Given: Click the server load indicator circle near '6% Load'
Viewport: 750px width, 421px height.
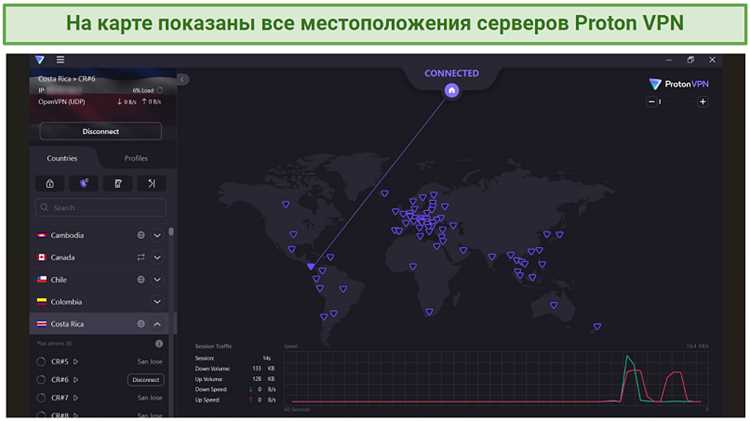Looking at the screenshot, I should tap(160, 90).
